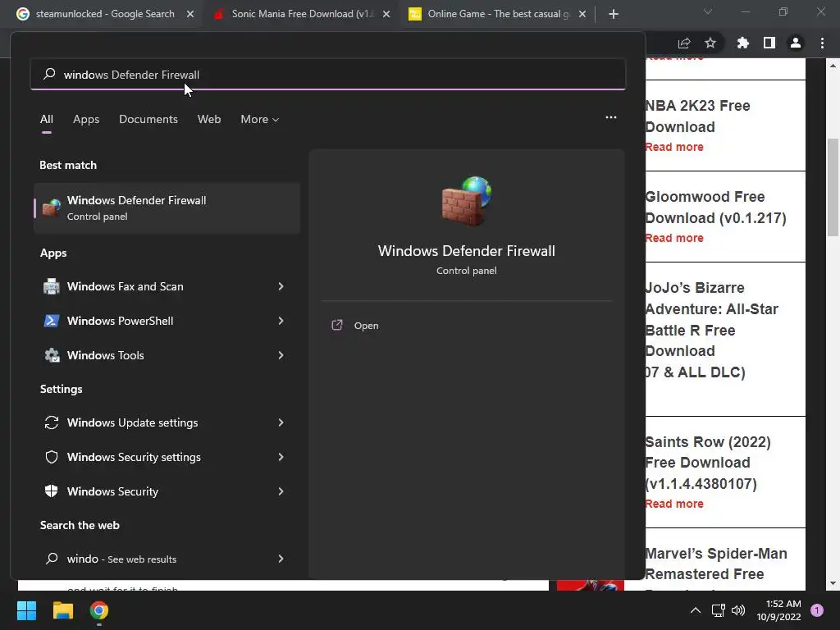Select the Apps search filter tab
This screenshot has height=630, width=840.
tap(86, 119)
